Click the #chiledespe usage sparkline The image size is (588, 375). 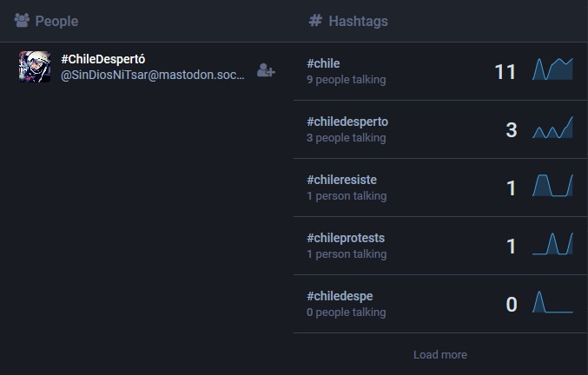553,302
